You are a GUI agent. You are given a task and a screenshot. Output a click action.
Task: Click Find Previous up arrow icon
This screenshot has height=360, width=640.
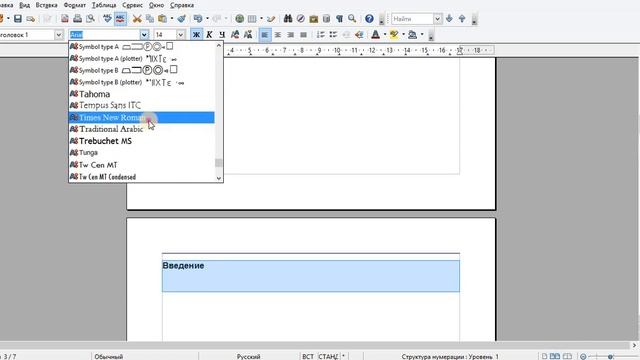tap(462, 19)
